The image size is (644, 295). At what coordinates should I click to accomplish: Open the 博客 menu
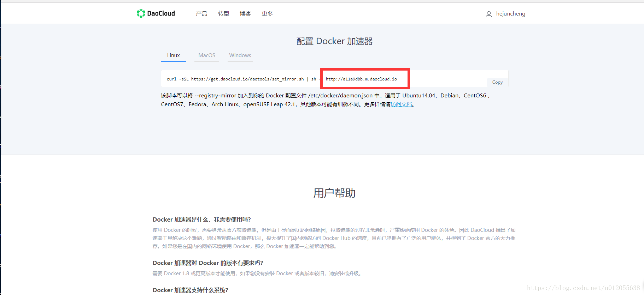[x=245, y=14]
